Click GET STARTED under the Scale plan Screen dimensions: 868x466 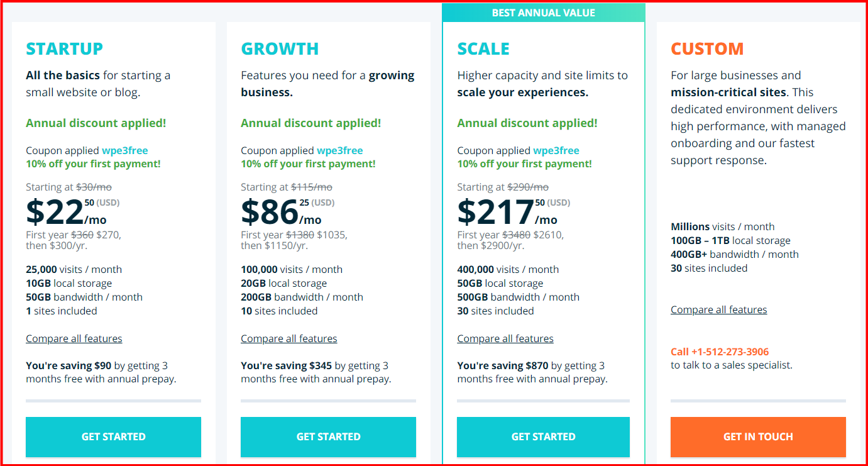(542, 436)
